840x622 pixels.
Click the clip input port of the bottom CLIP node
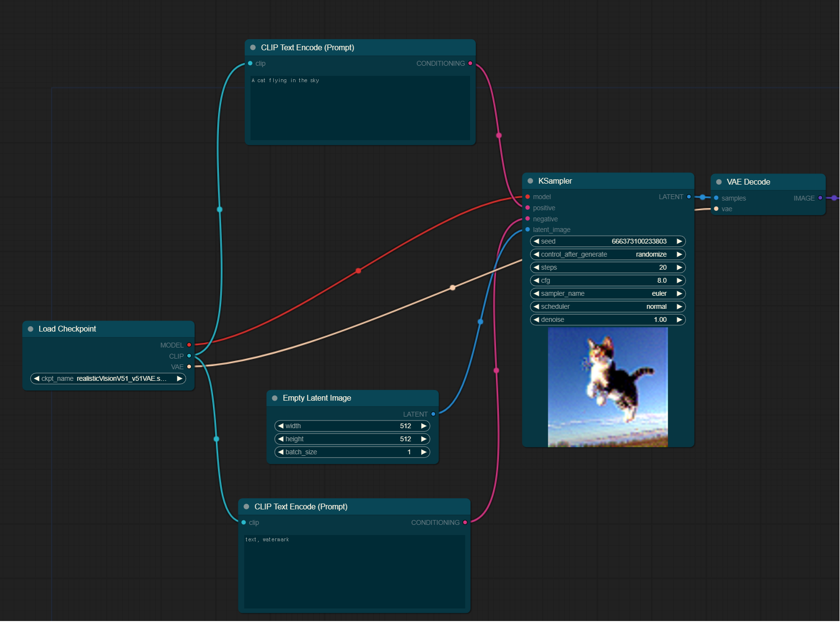point(244,522)
